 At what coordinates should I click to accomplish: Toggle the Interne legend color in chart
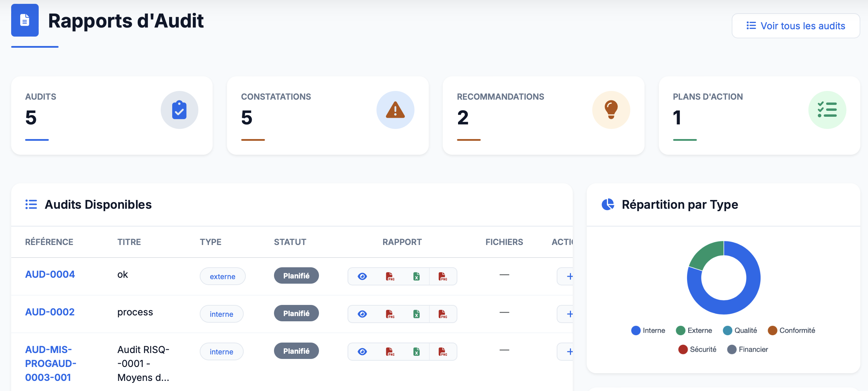coord(635,330)
